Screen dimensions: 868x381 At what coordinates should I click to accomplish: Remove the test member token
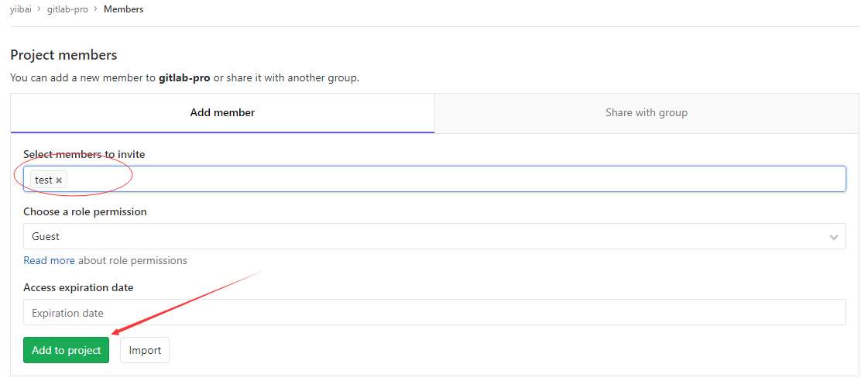coord(59,180)
